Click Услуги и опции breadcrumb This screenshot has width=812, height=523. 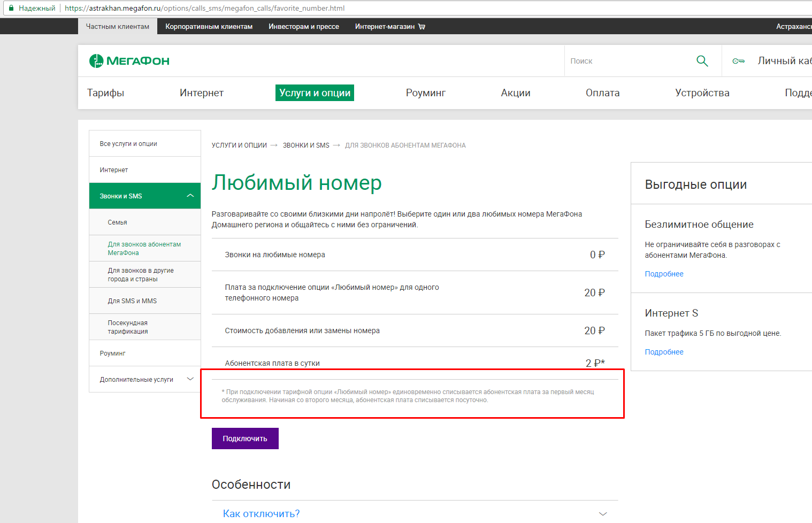tap(239, 145)
